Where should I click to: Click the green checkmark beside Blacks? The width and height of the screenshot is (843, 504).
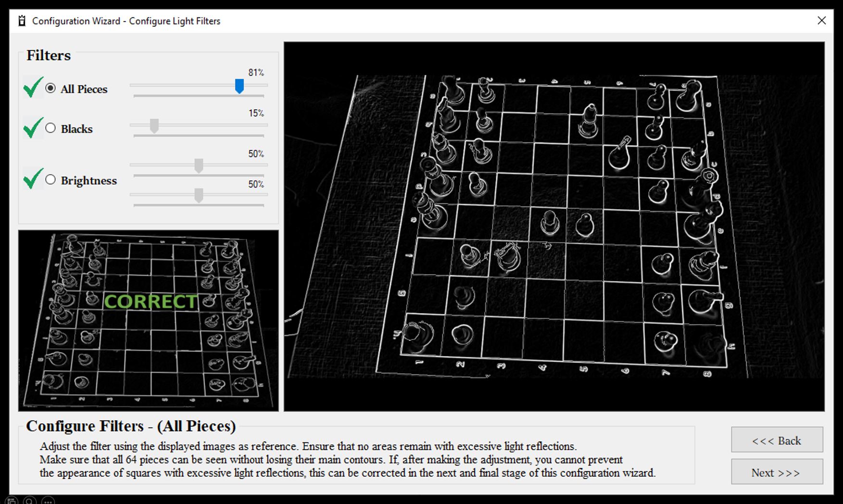pos(33,128)
